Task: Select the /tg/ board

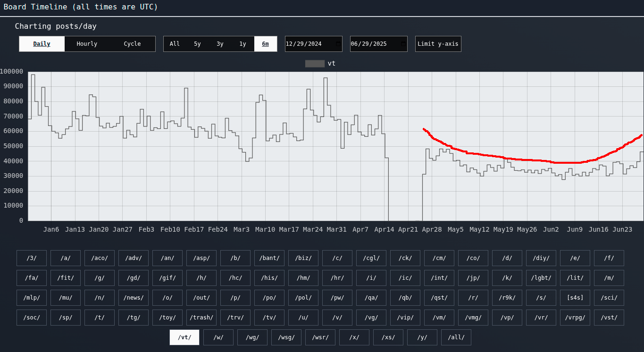Action: pos(134,318)
